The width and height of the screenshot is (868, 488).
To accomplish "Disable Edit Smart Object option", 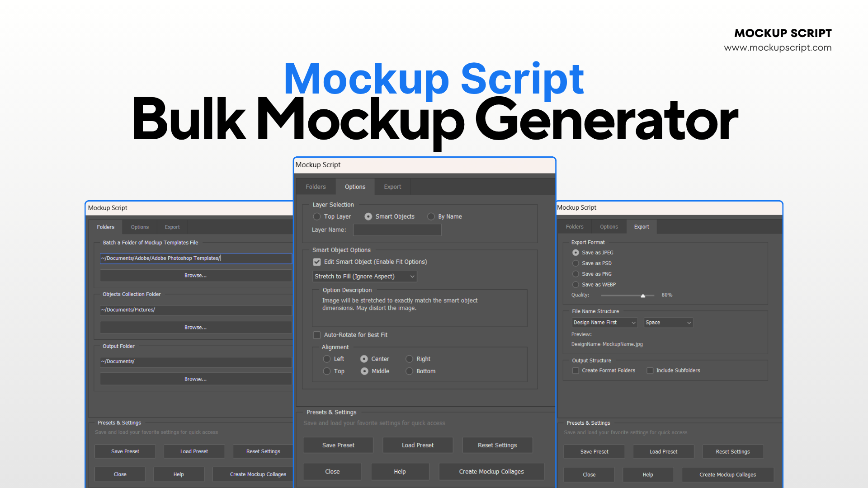I will point(317,262).
